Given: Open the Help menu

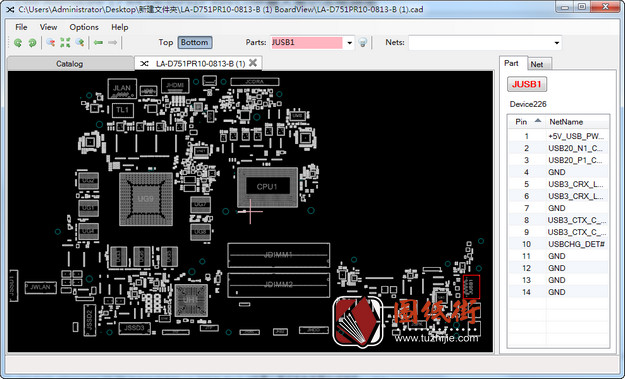Looking at the screenshot, I should [x=120, y=27].
